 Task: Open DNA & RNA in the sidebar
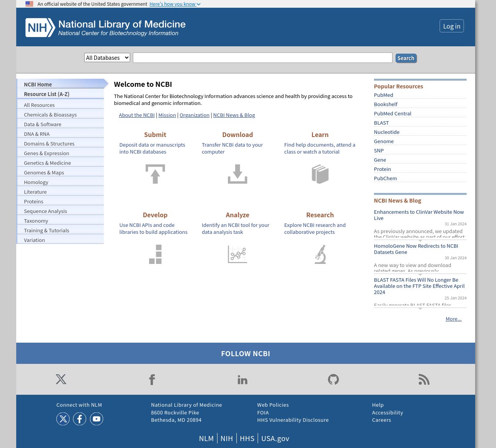coord(61,134)
